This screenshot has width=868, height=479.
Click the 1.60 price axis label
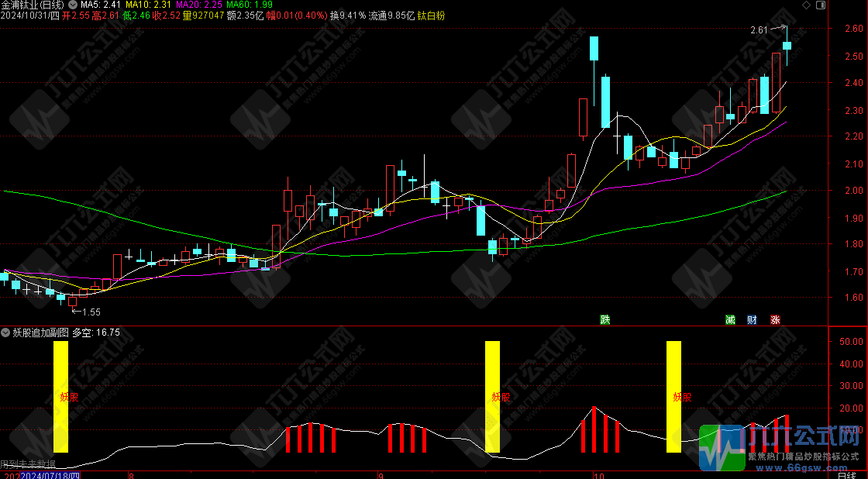(x=854, y=298)
